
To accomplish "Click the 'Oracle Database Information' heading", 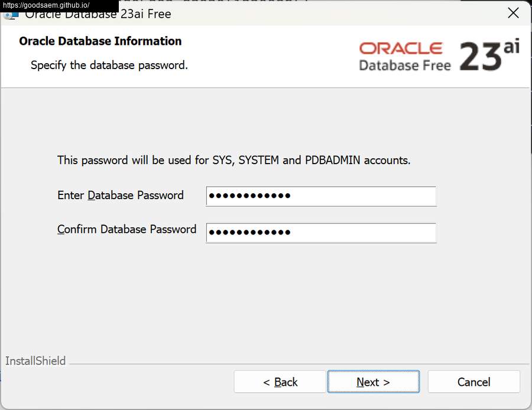I will click(100, 41).
